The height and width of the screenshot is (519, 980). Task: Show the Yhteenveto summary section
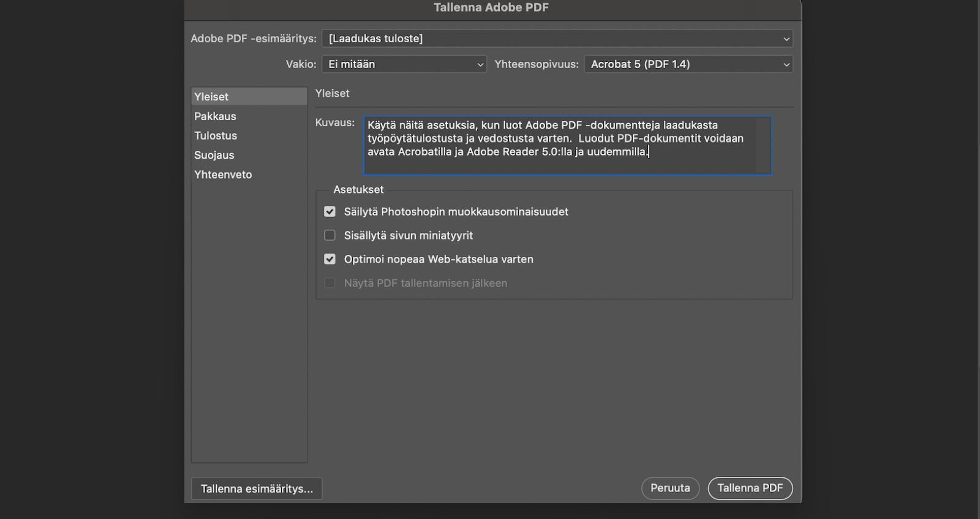pyautogui.click(x=223, y=175)
